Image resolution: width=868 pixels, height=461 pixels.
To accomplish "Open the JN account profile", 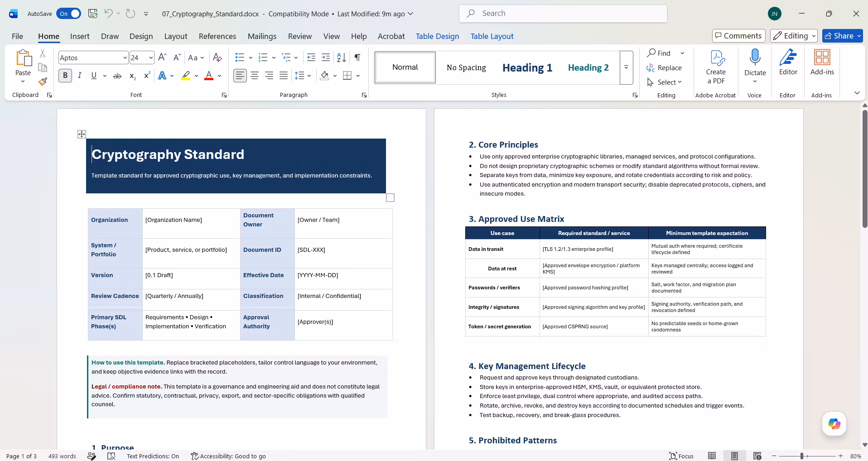I will (x=775, y=14).
